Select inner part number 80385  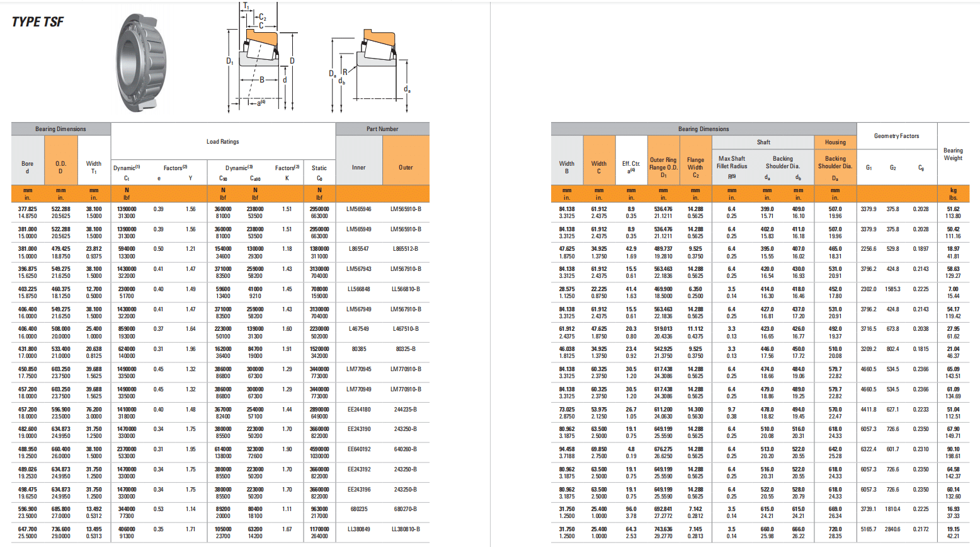coord(359,349)
